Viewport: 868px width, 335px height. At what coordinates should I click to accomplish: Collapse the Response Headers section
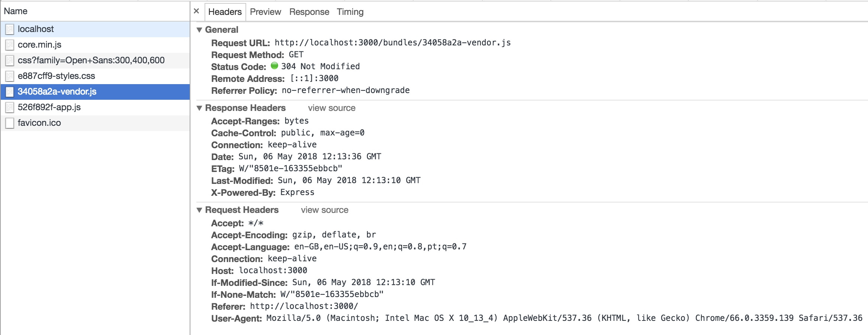coord(200,108)
